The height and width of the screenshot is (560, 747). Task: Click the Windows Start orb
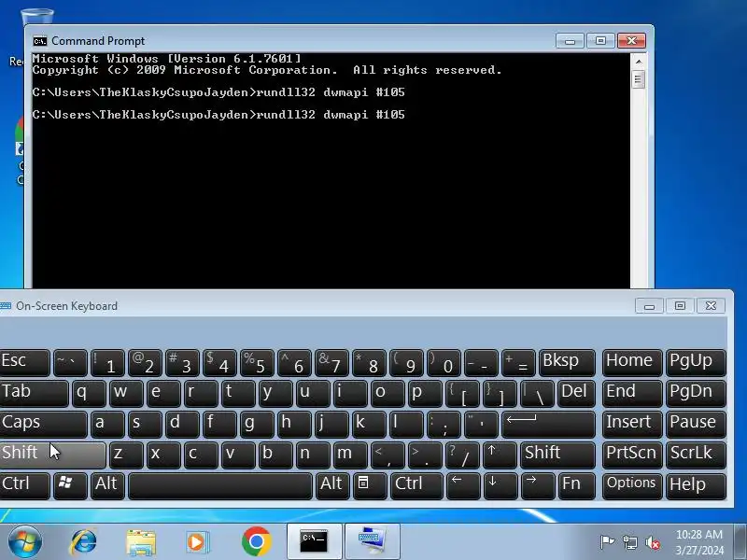pyautogui.click(x=25, y=541)
